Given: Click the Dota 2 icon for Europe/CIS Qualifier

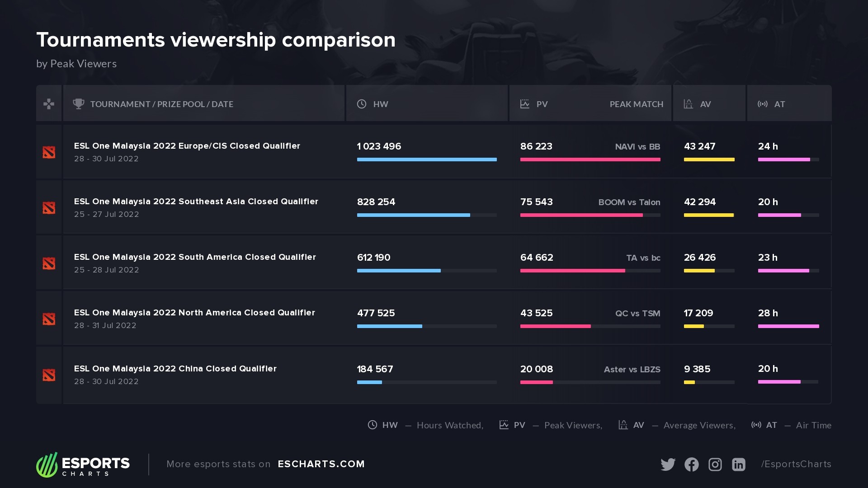Looking at the screenshot, I should tap(49, 152).
